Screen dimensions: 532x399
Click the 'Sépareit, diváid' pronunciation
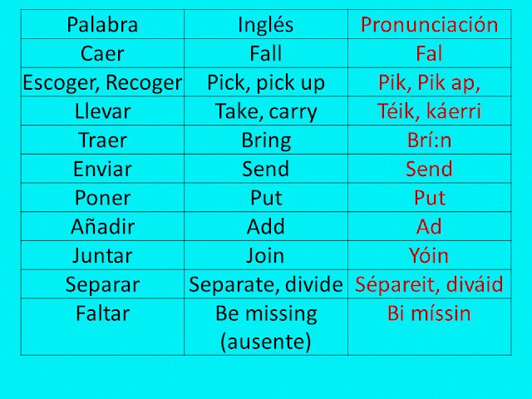click(429, 284)
